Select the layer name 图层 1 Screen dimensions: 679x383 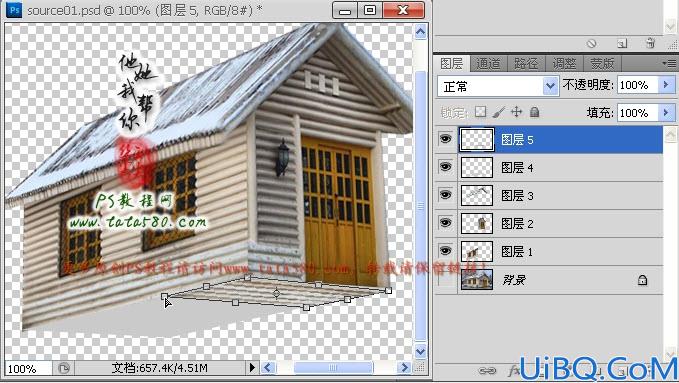click(x=517, y=251)
